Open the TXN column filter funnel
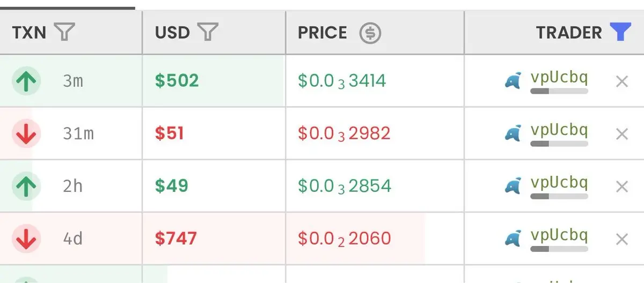644x283 pixels. click(x=64, y=33)
